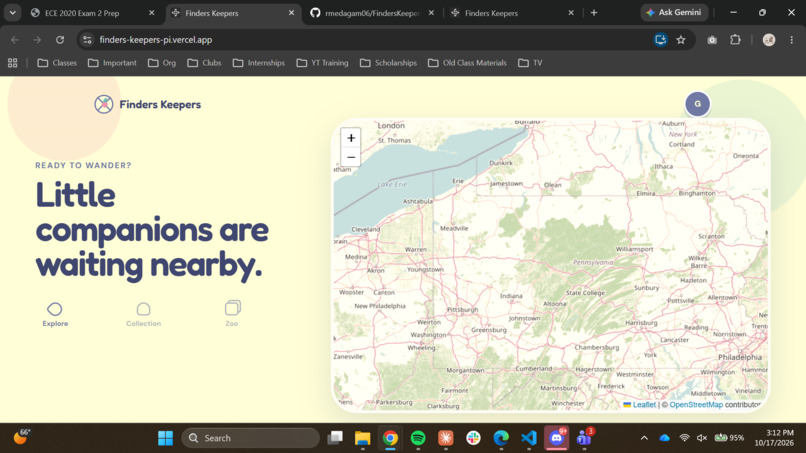Image resolution: width=806 pixels, height=453 pixels.
Task: Click the Finders Keepers logo icon
Action: tap(104, 104)
